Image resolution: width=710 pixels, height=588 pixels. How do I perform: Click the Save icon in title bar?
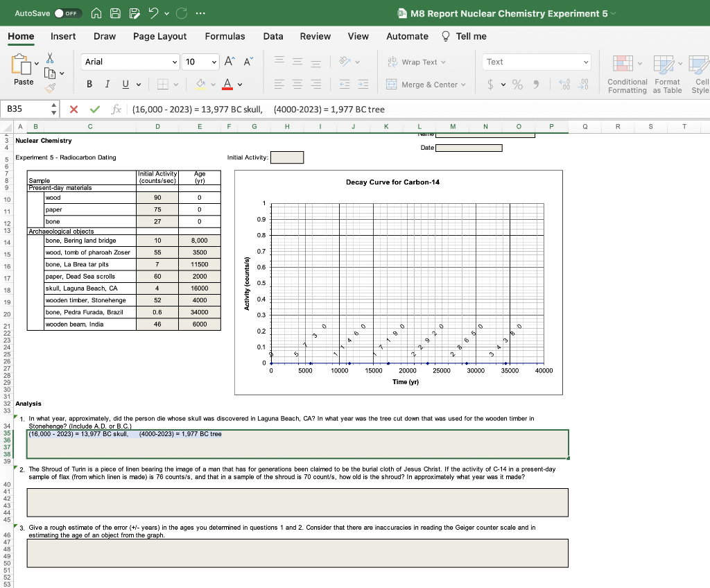[116, 14]
